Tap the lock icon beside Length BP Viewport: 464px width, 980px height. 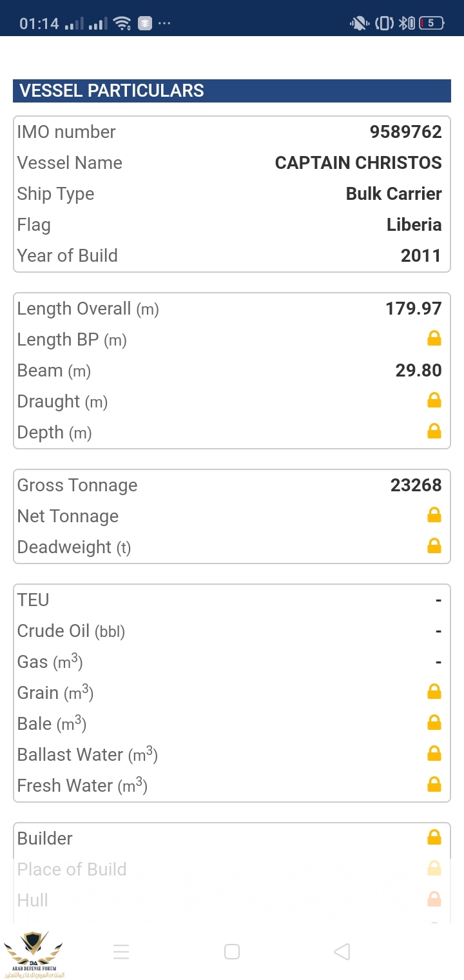(x=434, y=338)
